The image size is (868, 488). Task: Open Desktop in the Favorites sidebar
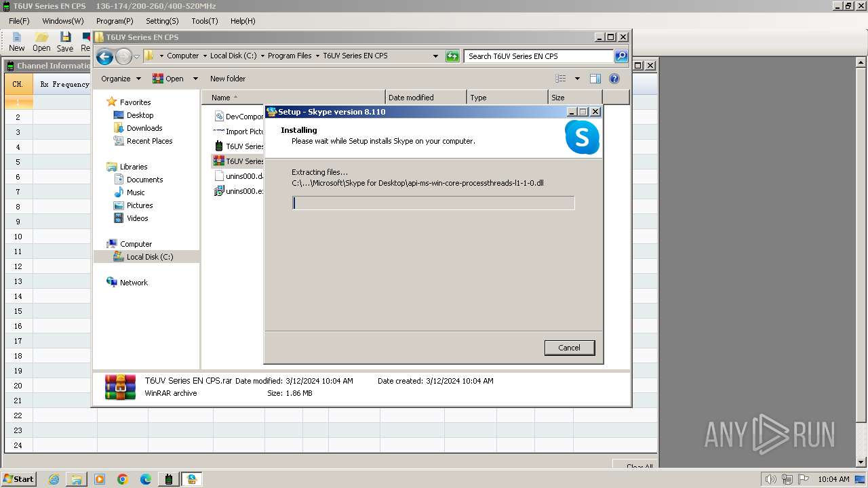point(140,115)
